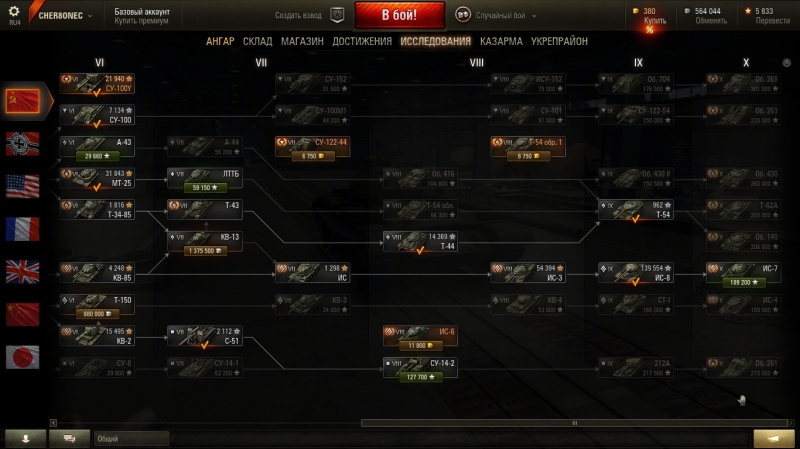The height and width of the screenshot is (449, 800).
Task: Select the USA nation flag
Action: (x=22, y=186)
